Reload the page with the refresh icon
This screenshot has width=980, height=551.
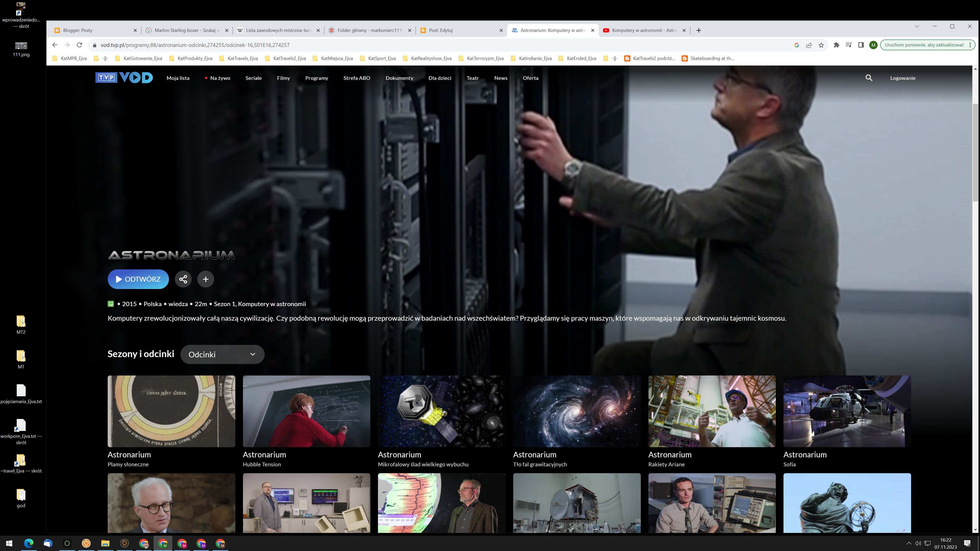pos(80,45)
